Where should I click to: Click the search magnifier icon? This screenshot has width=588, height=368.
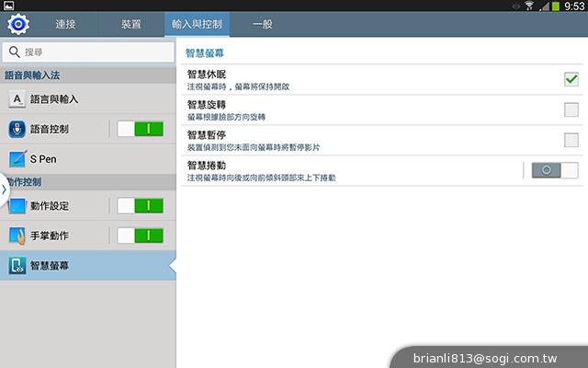click(x=15, y=52)
